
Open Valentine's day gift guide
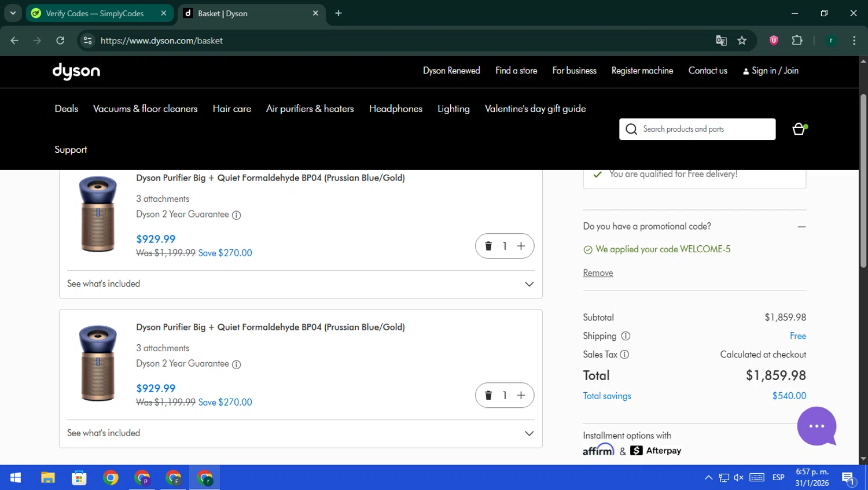(x=535, y=109)
